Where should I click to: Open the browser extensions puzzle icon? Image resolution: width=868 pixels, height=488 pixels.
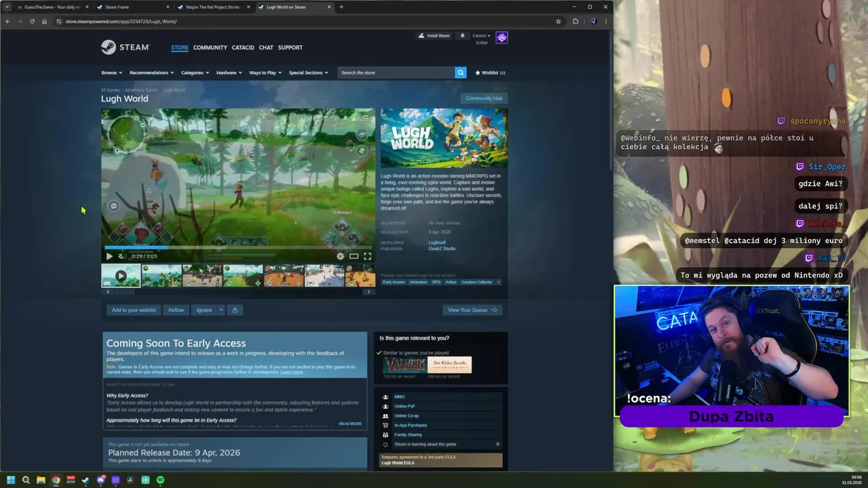576,21
